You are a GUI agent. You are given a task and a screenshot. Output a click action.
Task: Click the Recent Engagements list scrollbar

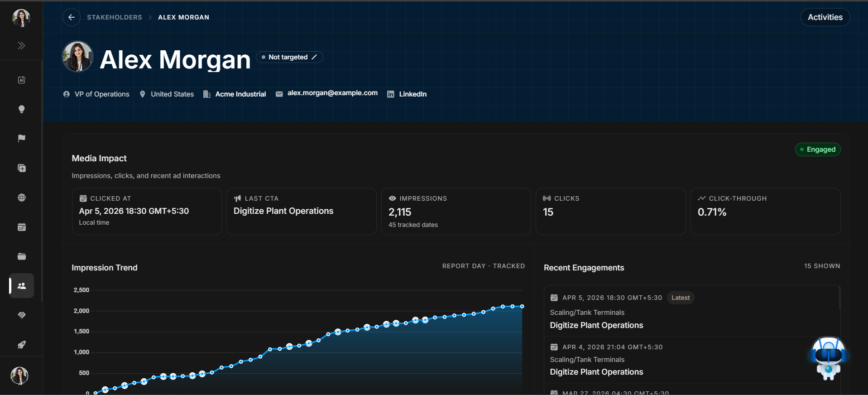coord(839,298)
